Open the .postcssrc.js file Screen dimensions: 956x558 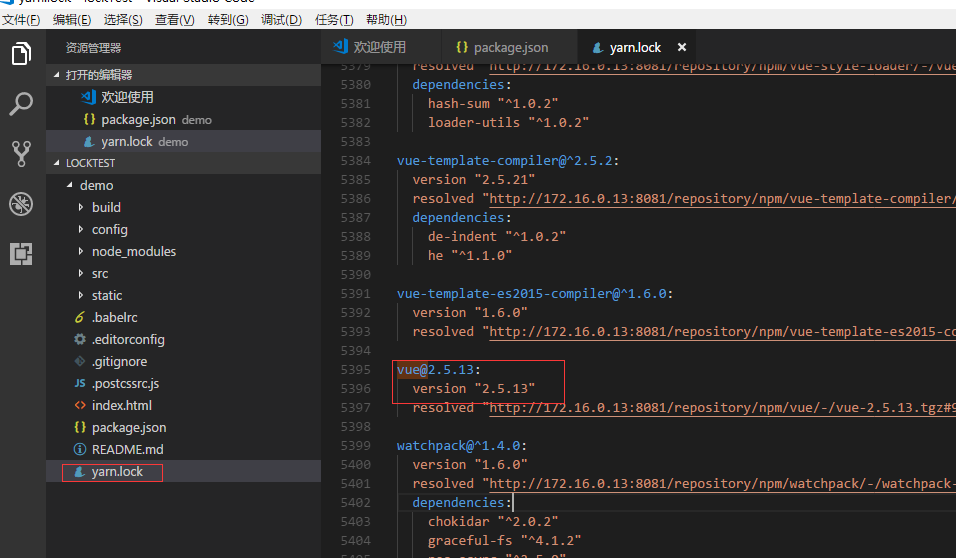tap(184, 383)
